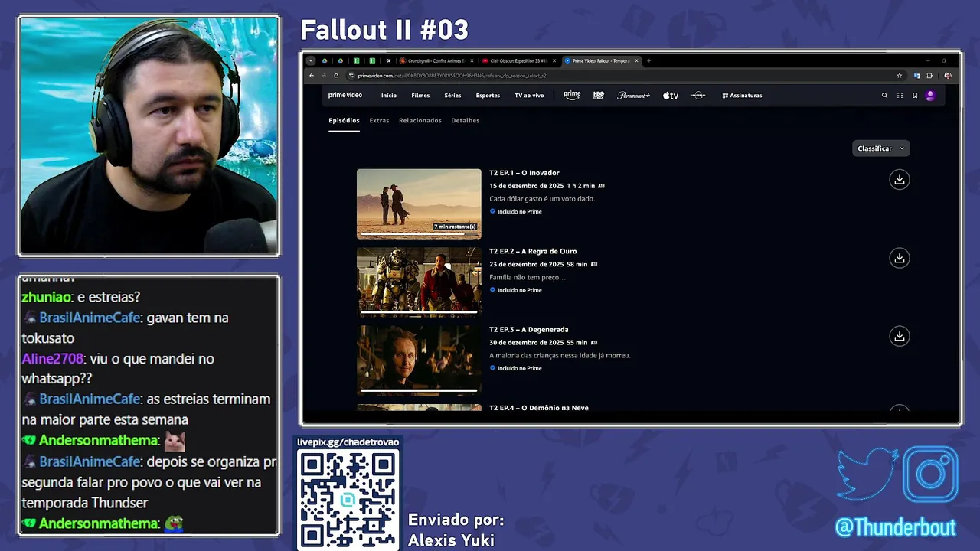Open Prime Video search icon
The height and width of the screenshot is (551, 980).
[x=884, y=96]
